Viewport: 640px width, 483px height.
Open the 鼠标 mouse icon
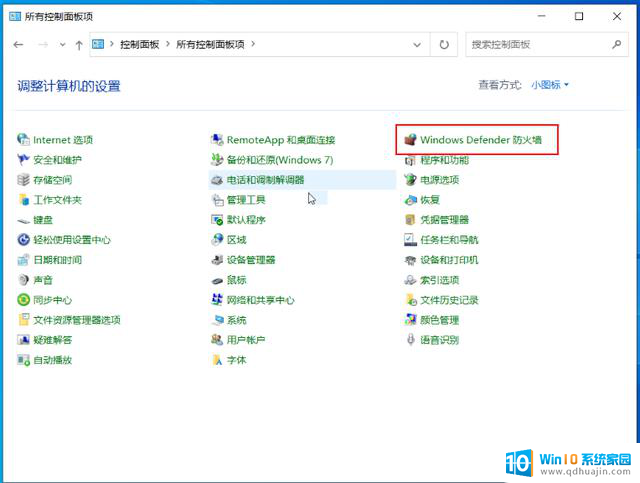217,280
